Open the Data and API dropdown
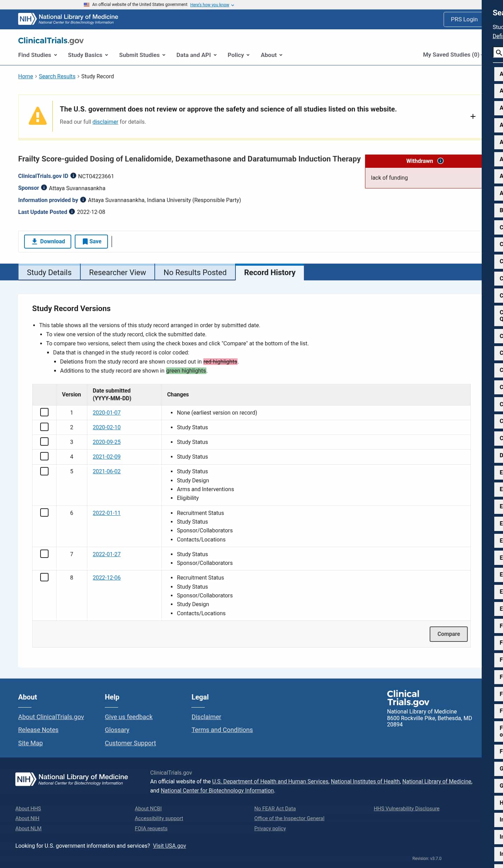 [x=197, y=55]
